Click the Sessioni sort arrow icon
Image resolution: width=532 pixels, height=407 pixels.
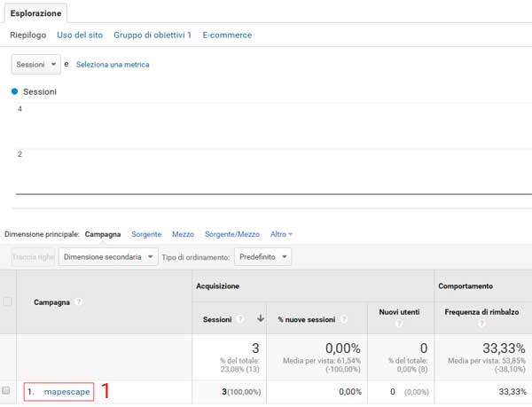[x=261, y=318]
